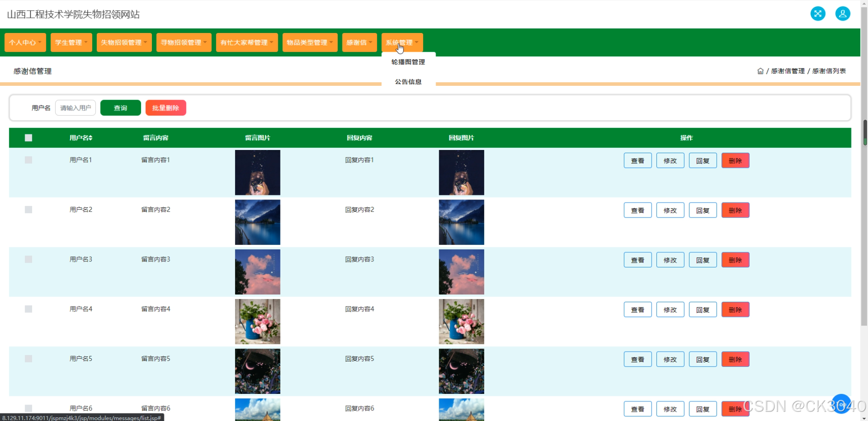Toggle the select-all header checkbox
The image size is (868, 421).
28,138
